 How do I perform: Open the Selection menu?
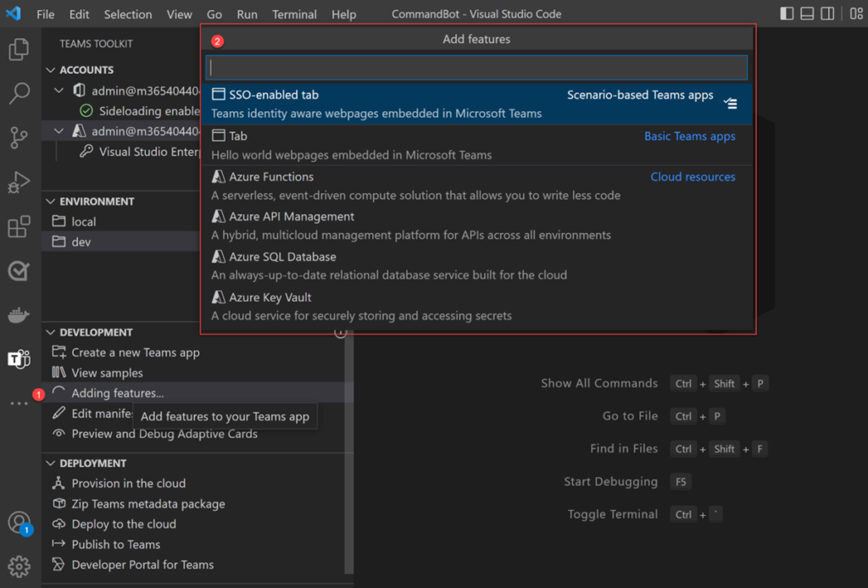pos(128,14)
